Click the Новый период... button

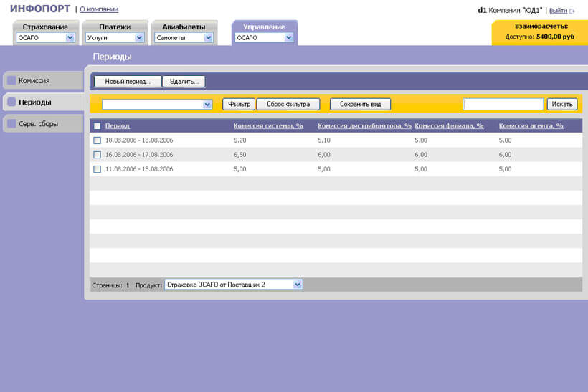[128, 82]
